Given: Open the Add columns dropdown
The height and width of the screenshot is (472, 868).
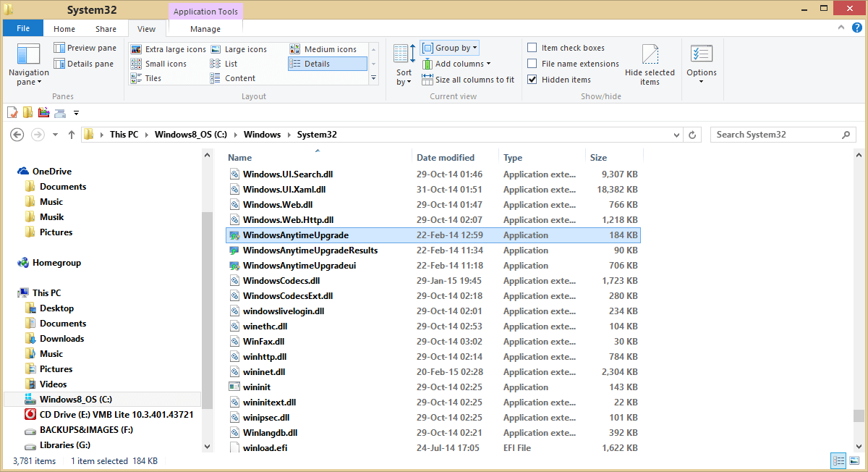Looking at the screenshot, I should click(x=456, y=64).
